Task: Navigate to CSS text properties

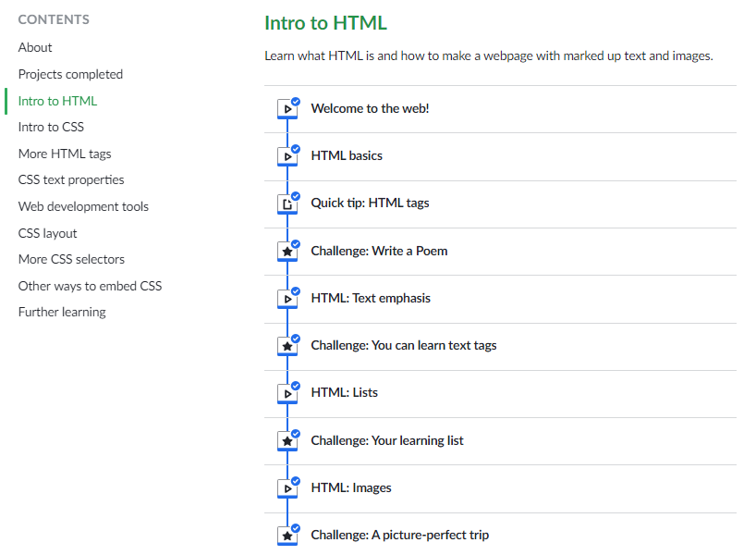Action: [71, 179]
